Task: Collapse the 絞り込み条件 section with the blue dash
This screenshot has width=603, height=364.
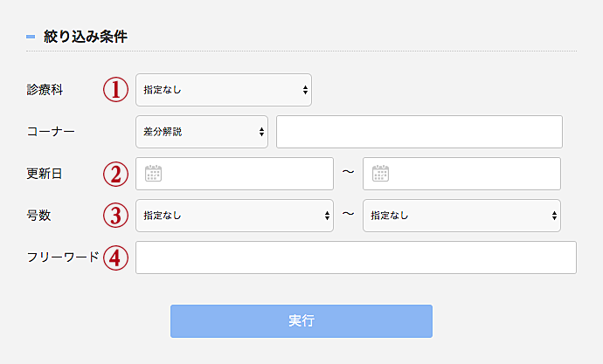Action: coord(31,37)
